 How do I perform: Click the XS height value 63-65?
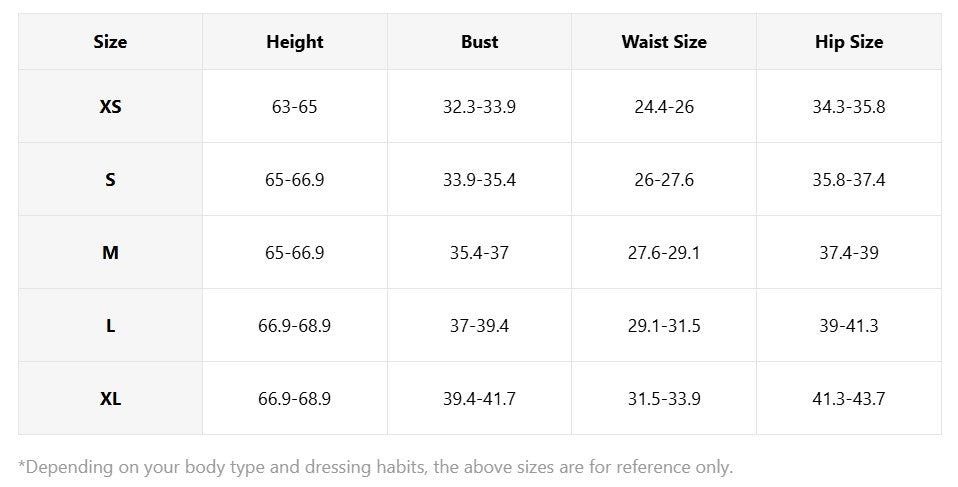[294, 106]
